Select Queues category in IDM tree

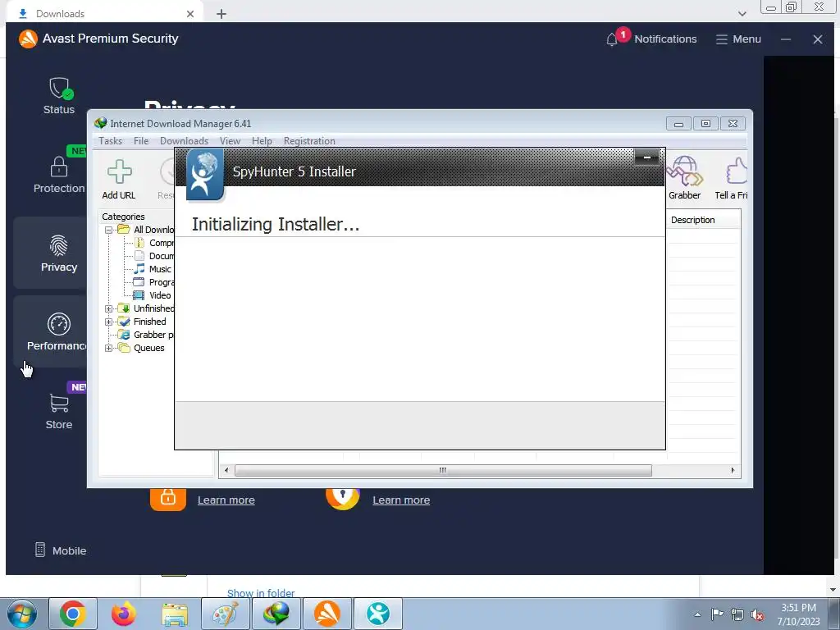(x=141, y=348)
